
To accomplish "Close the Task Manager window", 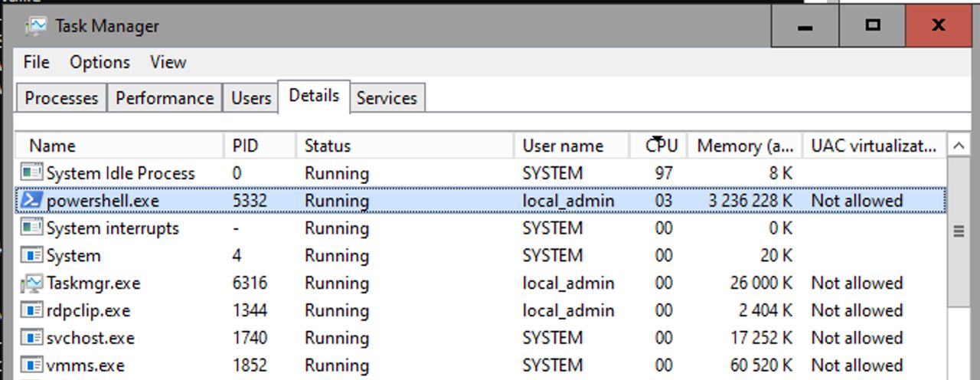I will pos(938,25).
